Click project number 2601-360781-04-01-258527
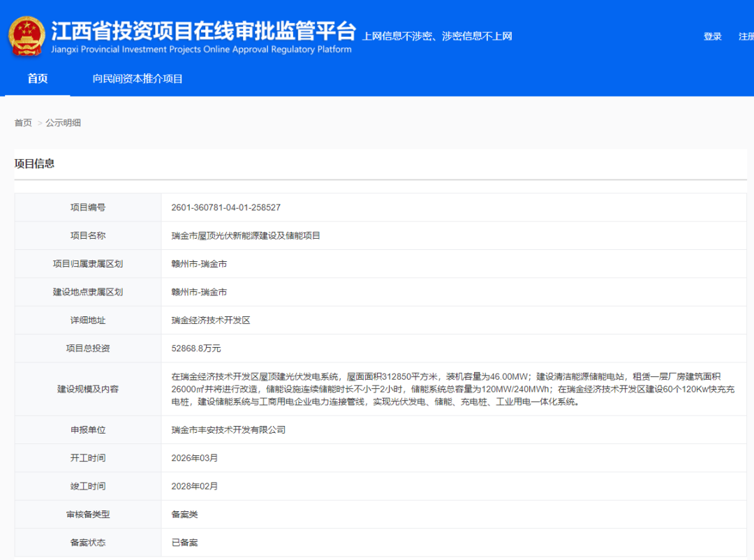The height and width of the screenshot is (560, 754). tap(226, 207)
